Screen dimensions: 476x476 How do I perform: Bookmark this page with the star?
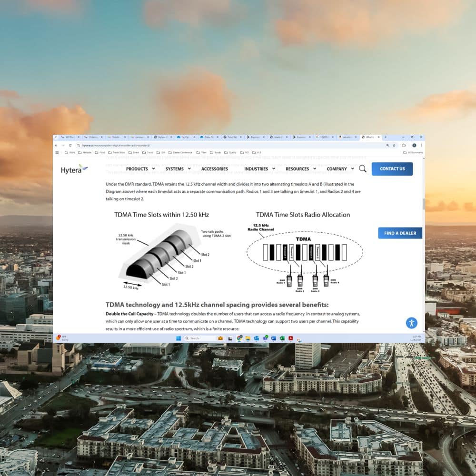point(394,145)
